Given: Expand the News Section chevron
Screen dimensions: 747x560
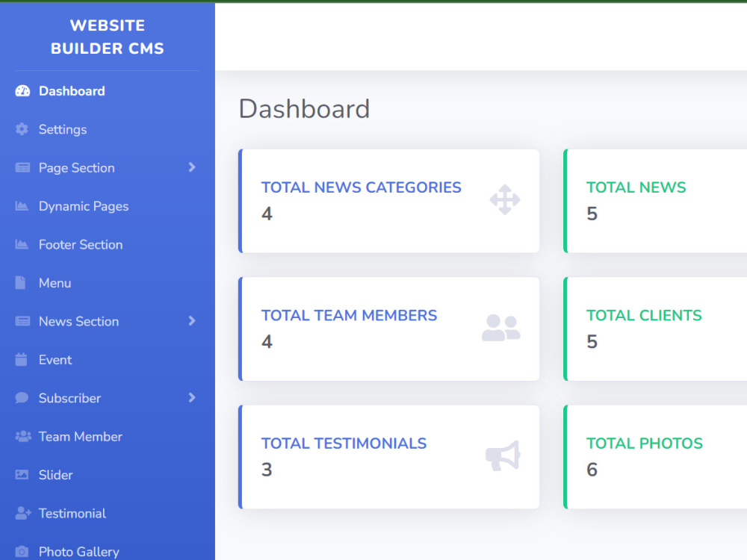Looking at the screenshot, I should coord(192,321).
